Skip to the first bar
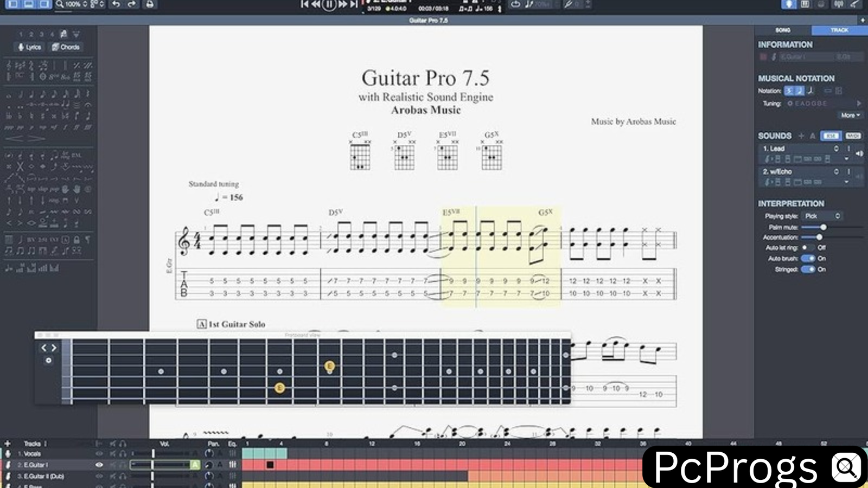Viewport: 868px width, 488px height. coord(304,4)
